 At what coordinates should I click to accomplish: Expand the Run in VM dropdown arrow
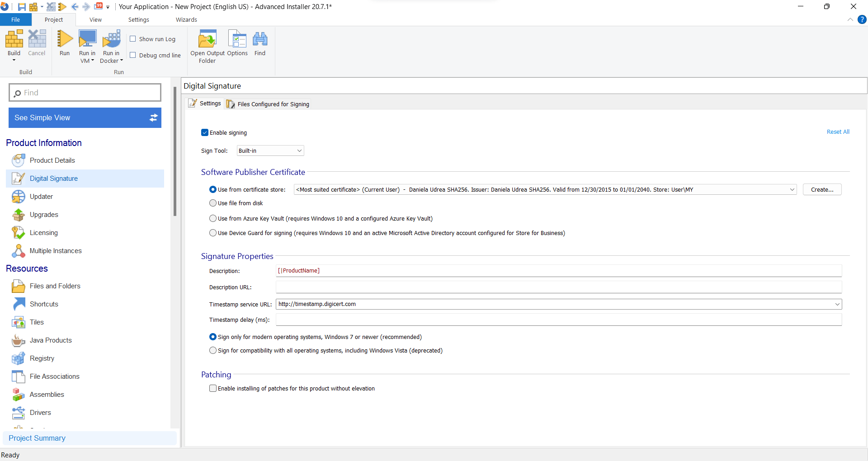pyautogui.click(x=93, y=61)
